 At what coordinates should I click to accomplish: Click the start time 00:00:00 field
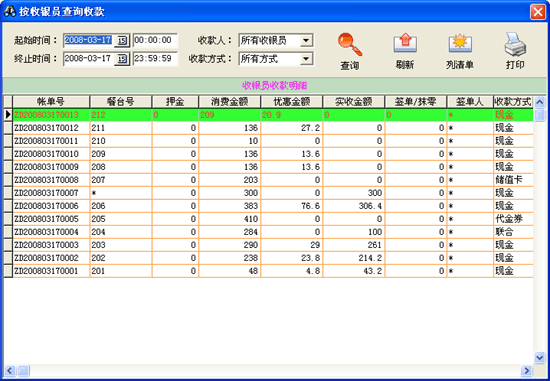point(155,40)
